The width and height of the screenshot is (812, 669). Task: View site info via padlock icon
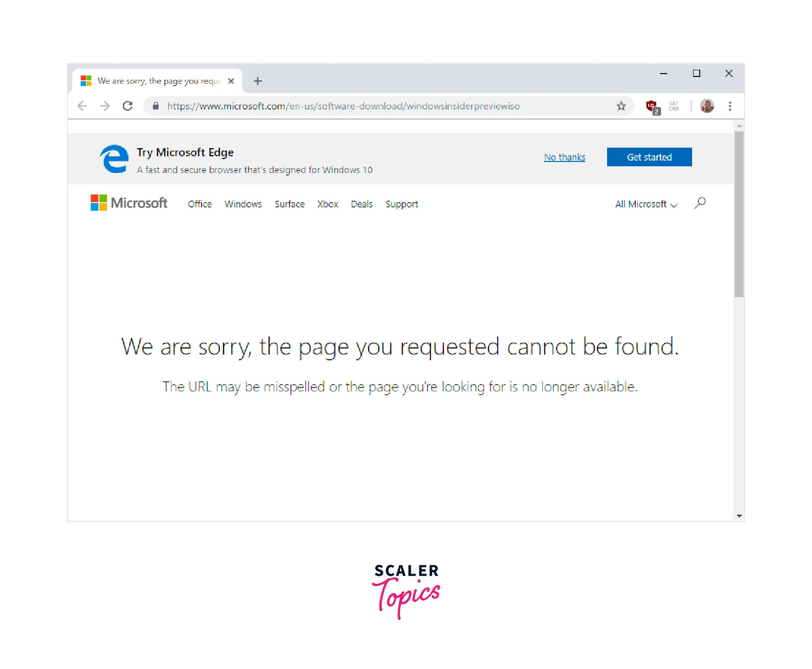coord(156,106)
